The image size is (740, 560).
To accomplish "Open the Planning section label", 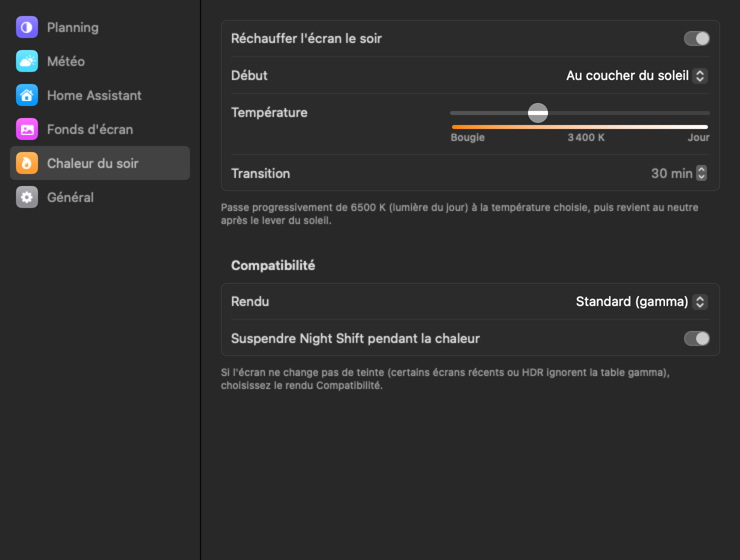I will [x=72, y=27].
